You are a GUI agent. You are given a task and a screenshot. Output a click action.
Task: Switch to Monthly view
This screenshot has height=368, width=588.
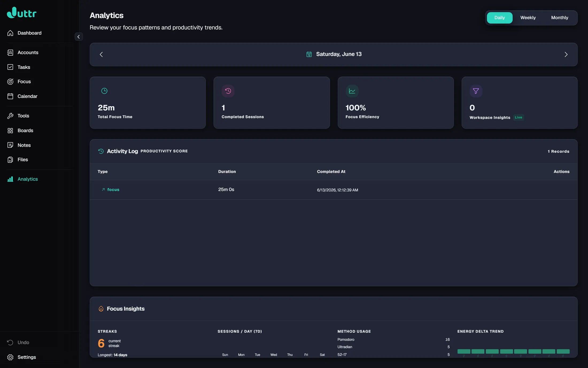[x=560, y=18]
